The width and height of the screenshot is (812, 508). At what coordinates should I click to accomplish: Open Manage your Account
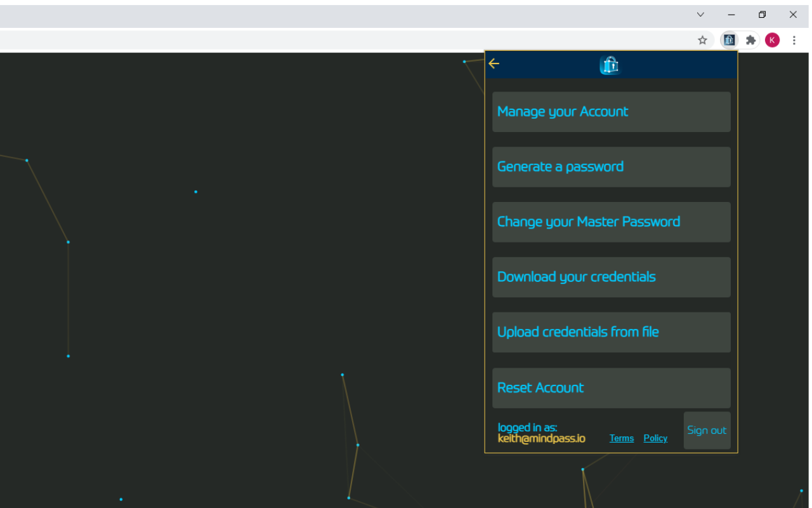click(611, 111)
